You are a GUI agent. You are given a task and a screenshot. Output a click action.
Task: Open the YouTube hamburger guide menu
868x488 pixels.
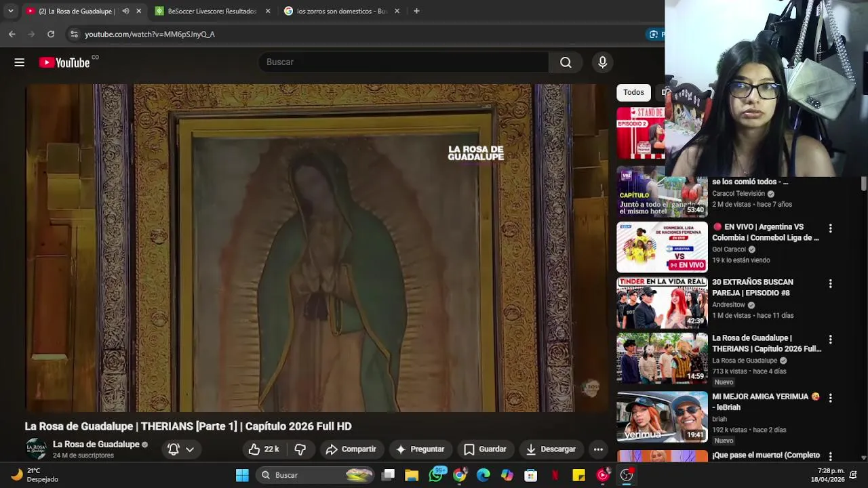tap(19, 62)
